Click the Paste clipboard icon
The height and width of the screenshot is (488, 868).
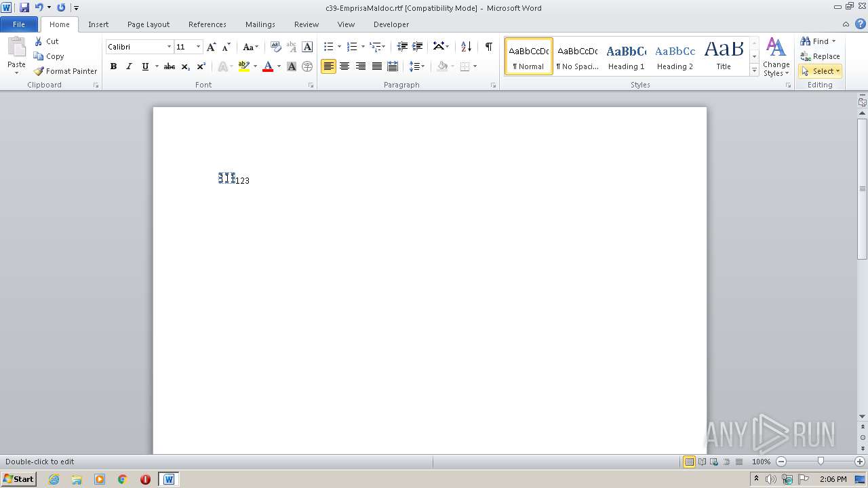(16, 47)
